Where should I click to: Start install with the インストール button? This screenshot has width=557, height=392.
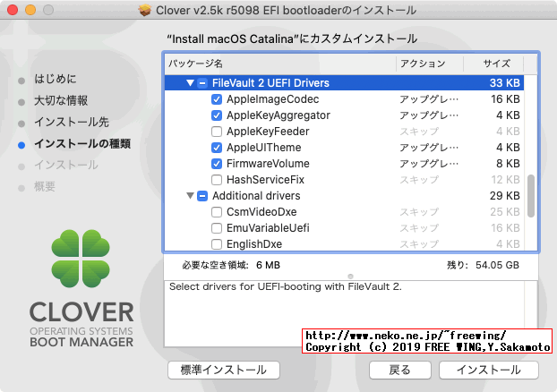tap(489, 370)
